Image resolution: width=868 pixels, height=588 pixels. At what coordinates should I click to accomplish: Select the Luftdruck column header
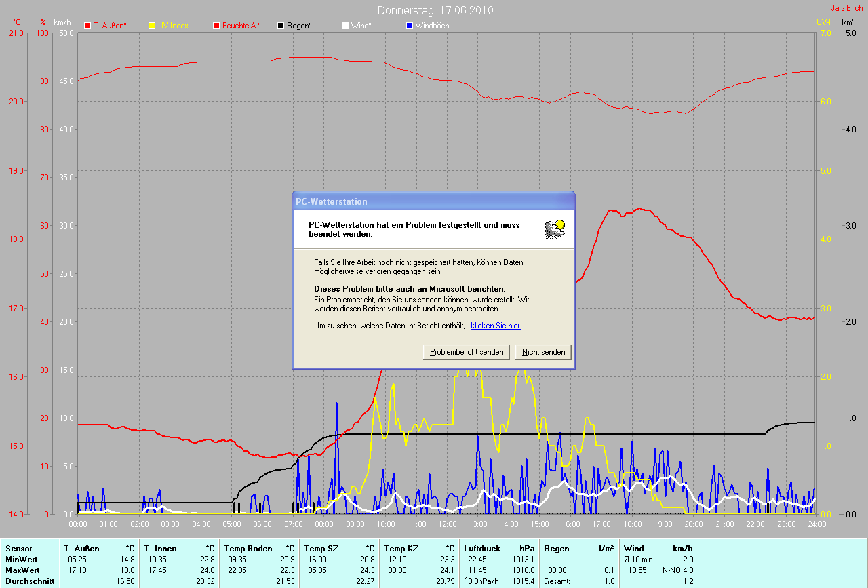click(481, 548)
